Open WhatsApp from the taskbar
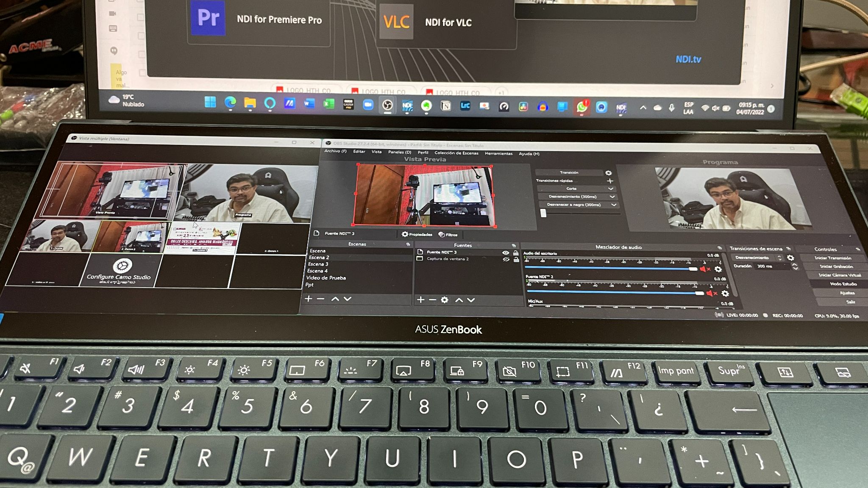 click(581, 107)
